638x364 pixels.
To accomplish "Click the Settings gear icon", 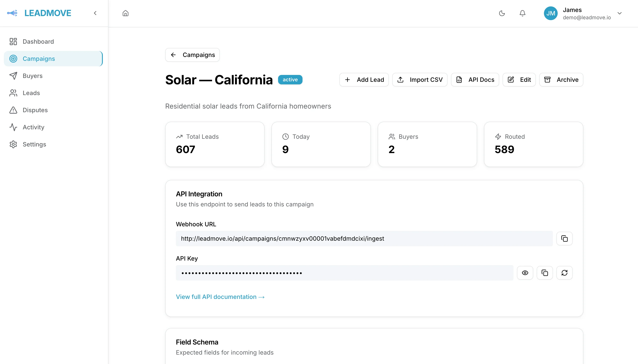I will [x=13, y=144].
